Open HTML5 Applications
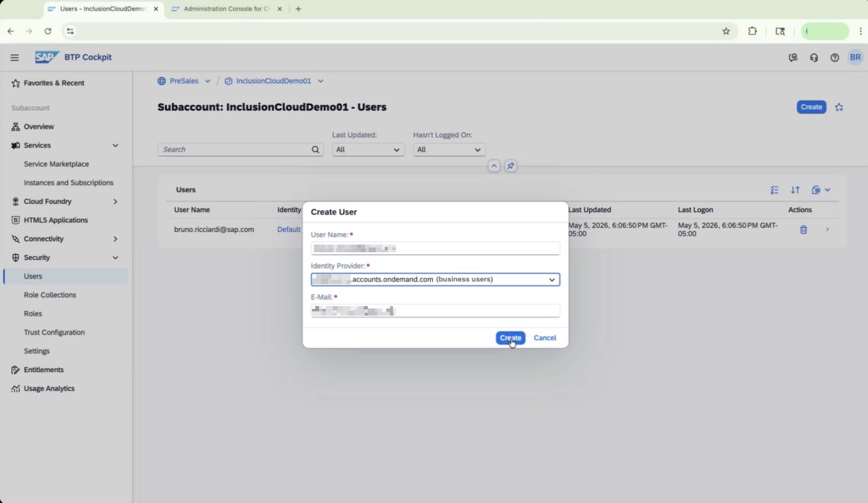The height and width of the screenshot is (503, 868). tap(56, 220)
